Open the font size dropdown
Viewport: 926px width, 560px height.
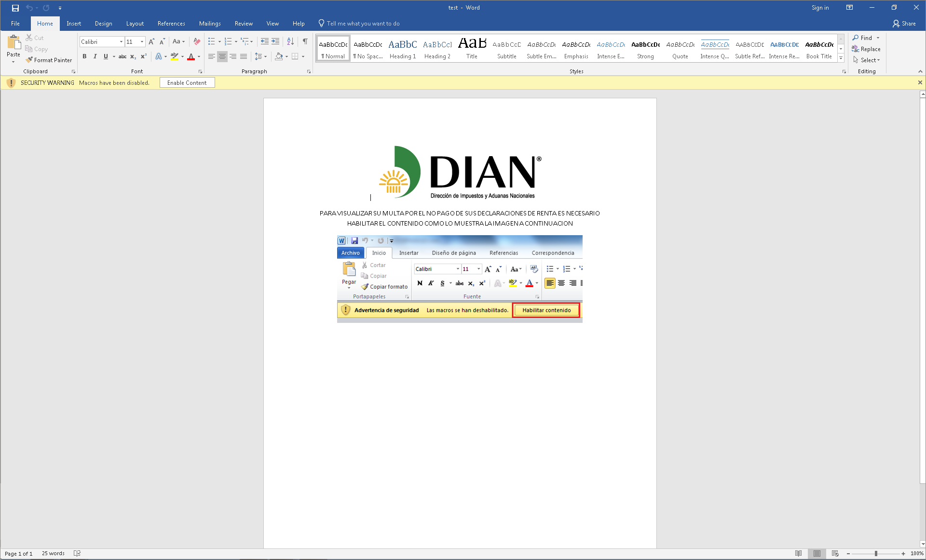click(x=141, y=41)
